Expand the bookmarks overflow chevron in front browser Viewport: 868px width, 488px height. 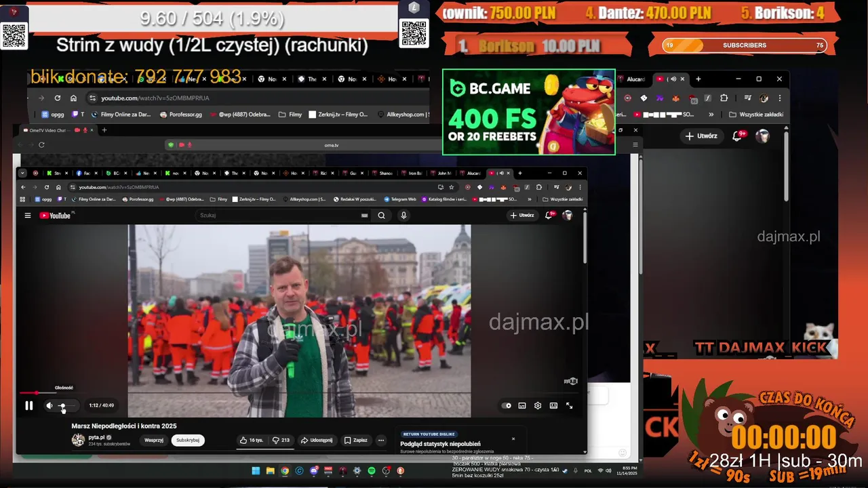point(529,199)
